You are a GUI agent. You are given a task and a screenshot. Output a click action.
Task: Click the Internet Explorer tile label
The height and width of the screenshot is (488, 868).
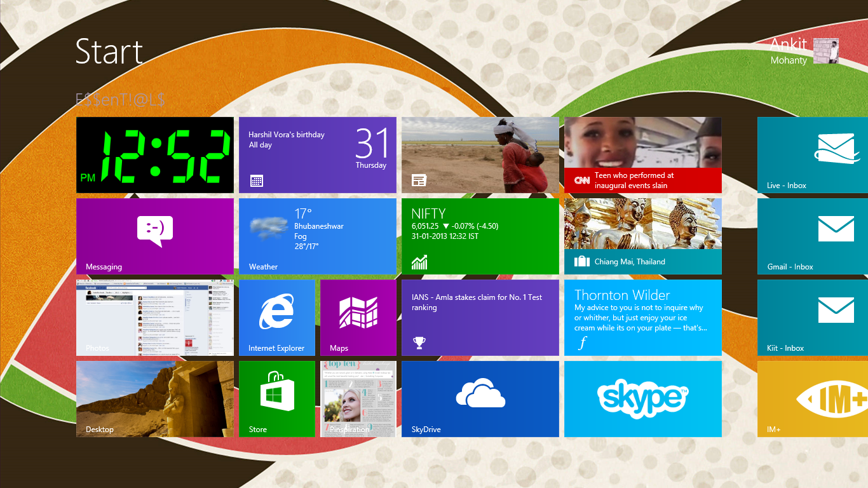point(276,348)
